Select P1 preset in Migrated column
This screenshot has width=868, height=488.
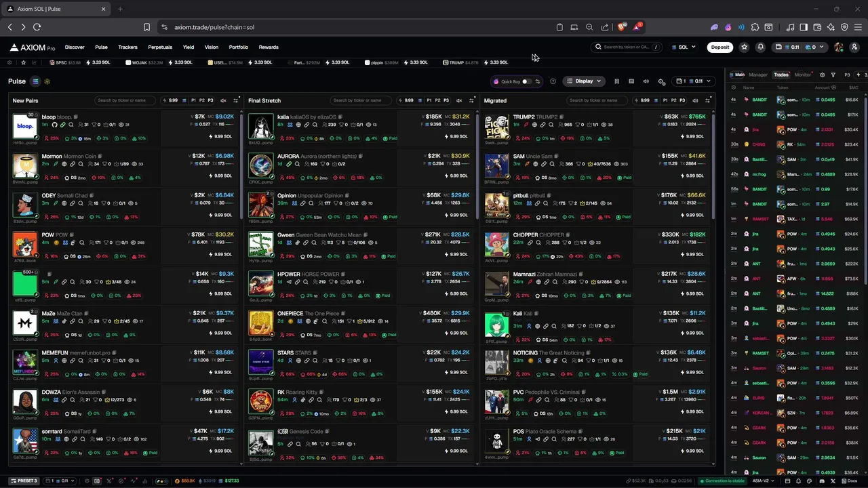(665, 100)
